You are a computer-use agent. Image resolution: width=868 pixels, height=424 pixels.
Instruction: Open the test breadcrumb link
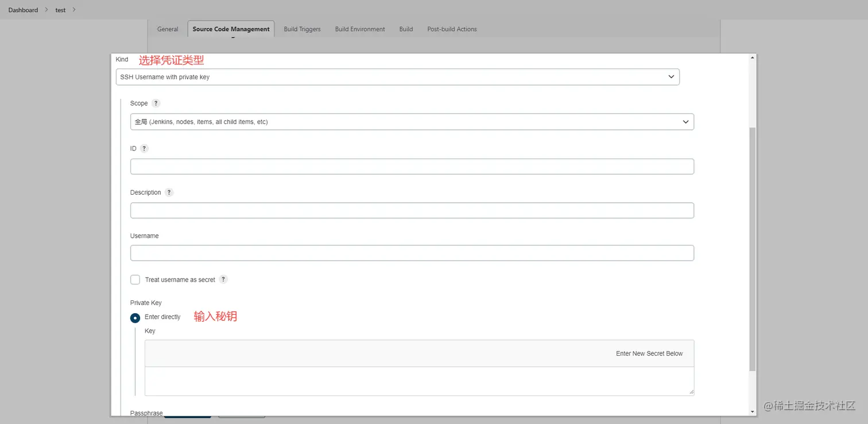60,10
